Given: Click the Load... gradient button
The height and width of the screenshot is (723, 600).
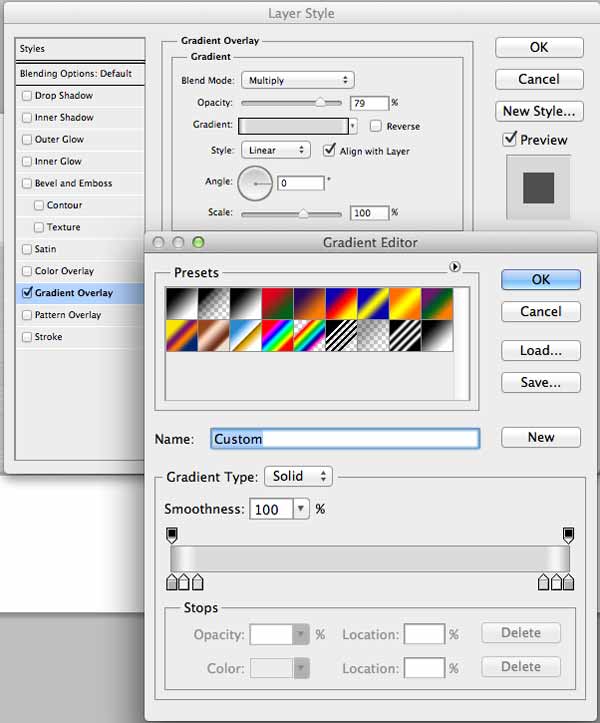Looking at the screenshot, I should [541, 350].
